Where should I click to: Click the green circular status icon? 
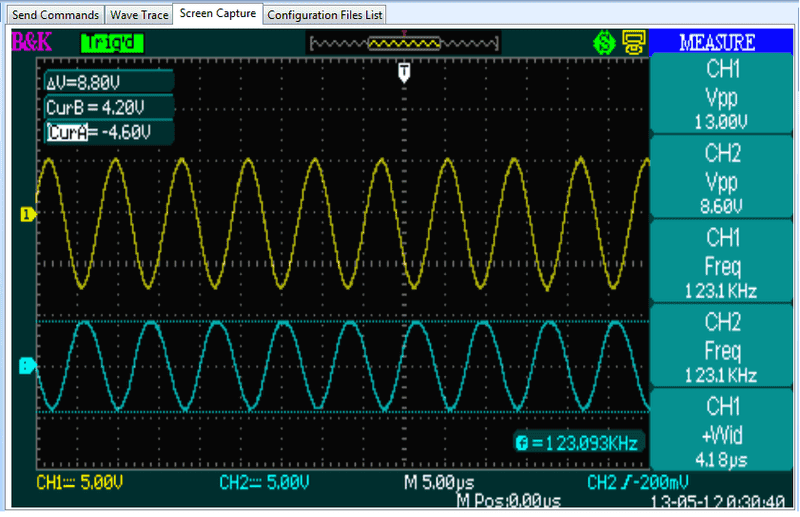point(603,43)
